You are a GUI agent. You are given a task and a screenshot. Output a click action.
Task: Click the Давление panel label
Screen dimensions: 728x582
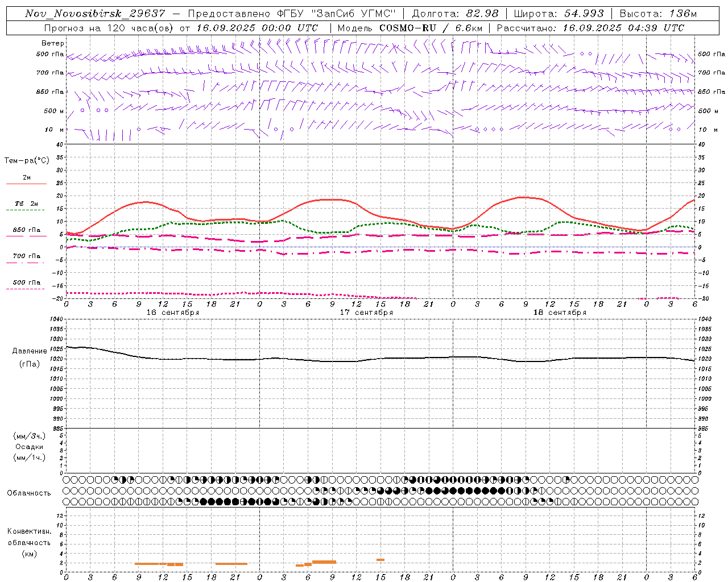[x=30, y=351]
